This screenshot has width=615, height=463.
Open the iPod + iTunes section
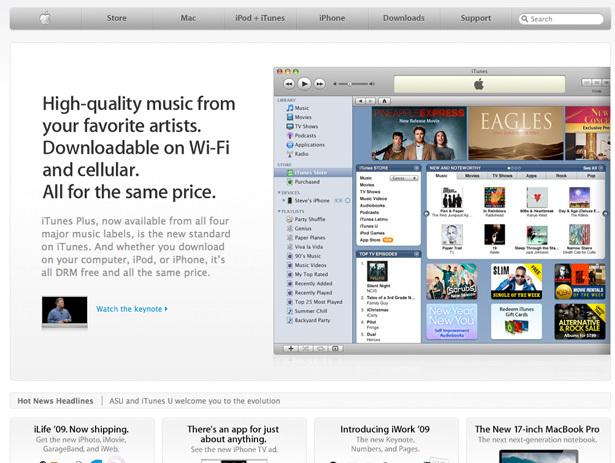click(x=260, y=18)
